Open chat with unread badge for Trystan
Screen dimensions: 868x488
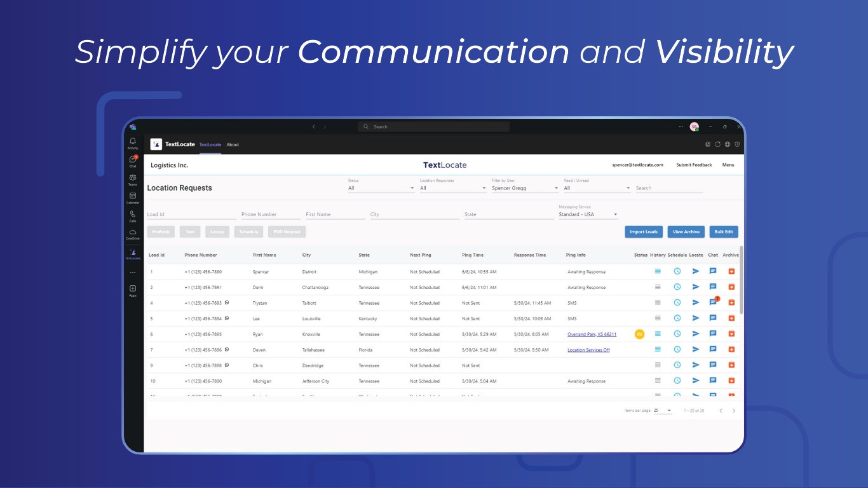coord(714,302)
